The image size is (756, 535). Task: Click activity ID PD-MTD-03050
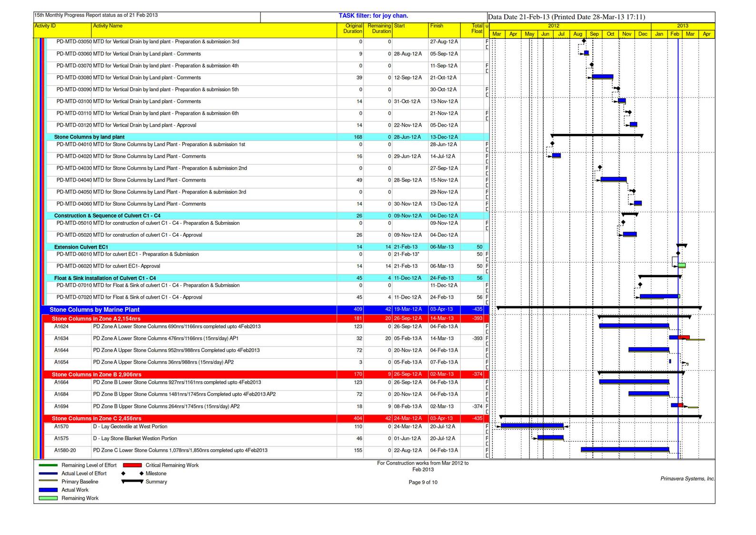pos(74,42)
